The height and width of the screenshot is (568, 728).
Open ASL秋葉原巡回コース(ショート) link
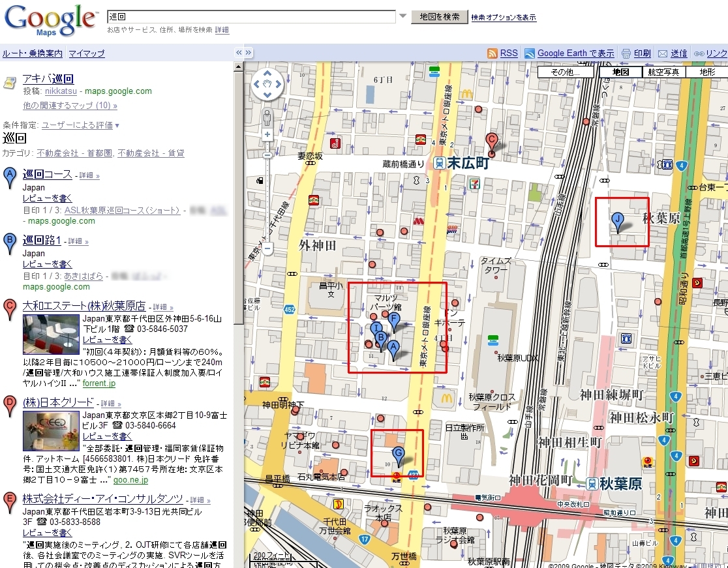pyautogui.click(x=121, y=210)
